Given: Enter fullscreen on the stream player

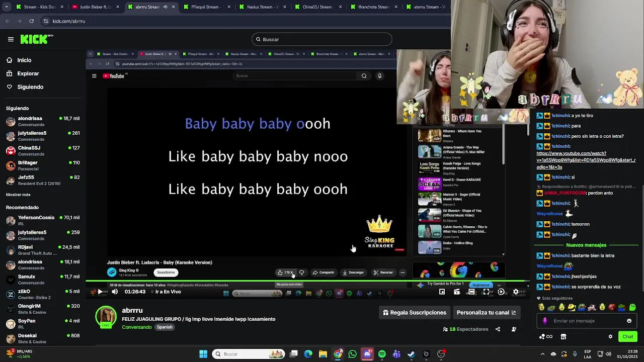Looking at the screenshot, I should 486,292.
